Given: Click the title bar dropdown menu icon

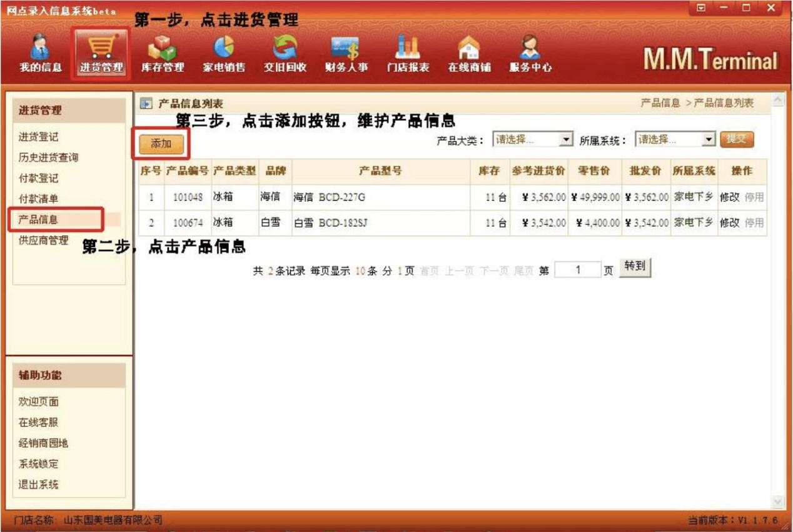Looking at the screenshot, I should click(x=701, y=8).
